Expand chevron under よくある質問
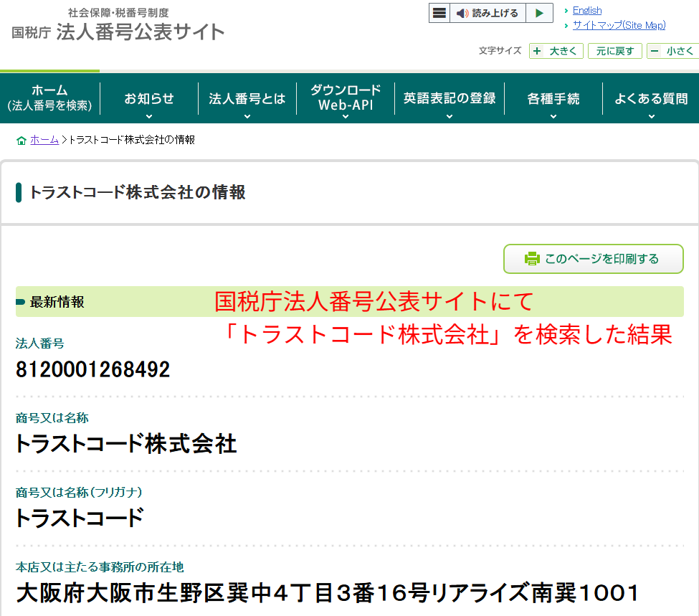The width and height of the screenshot is (699, 616). pyautogui.click(x=651, y=116)
